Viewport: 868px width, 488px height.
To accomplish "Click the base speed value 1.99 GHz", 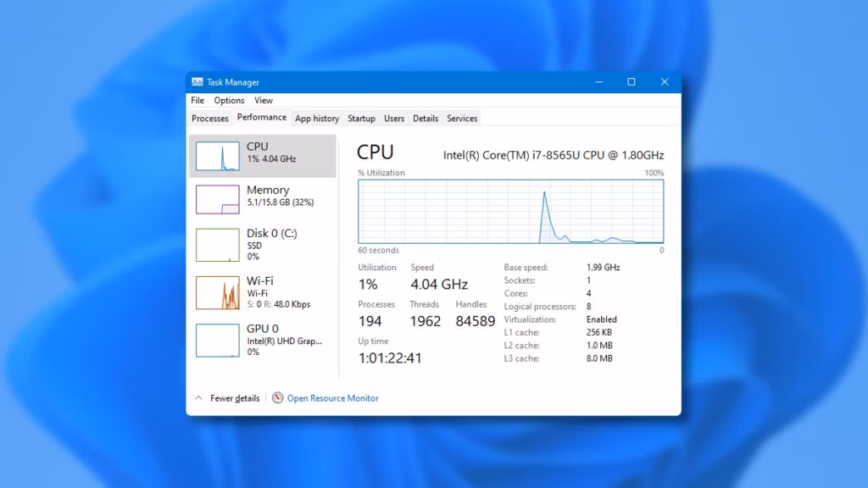I will click(x=603, y=267).
